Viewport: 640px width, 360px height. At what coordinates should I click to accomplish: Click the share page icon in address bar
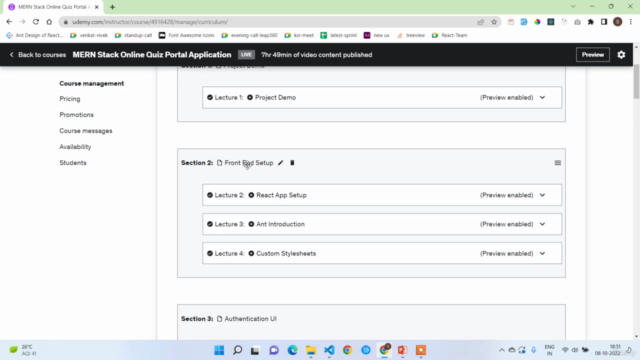click(x=480, y=22)
